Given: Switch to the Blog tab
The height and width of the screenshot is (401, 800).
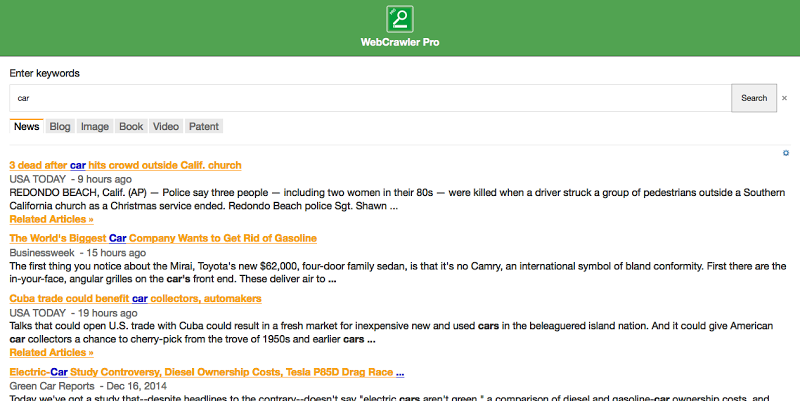Looking at the screenshot, I should pyautogui.click(x=60, y=127).
